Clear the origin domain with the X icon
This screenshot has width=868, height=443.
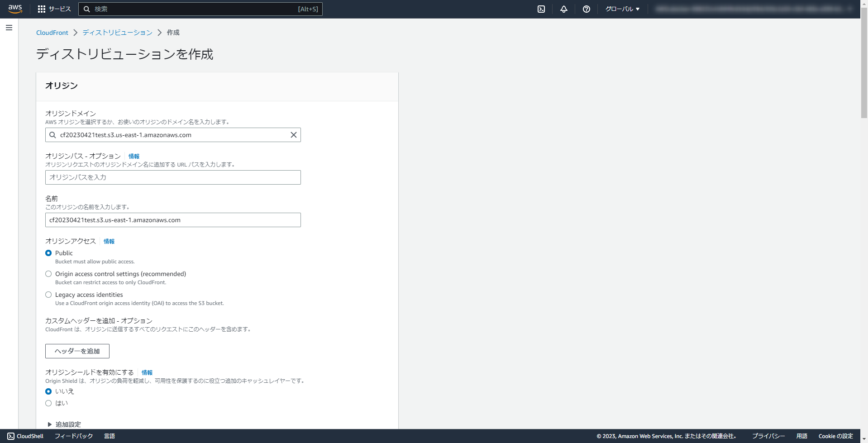coord(293,134)
